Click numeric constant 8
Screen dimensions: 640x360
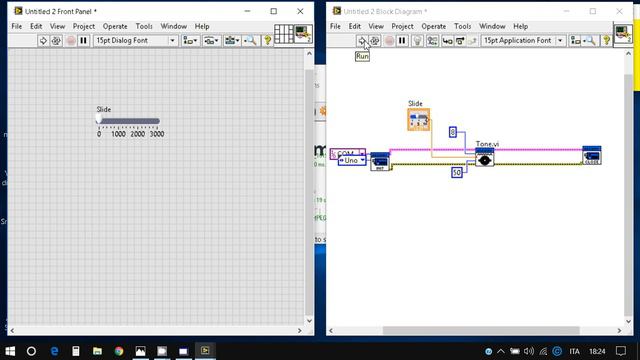[x=453, y=132]
